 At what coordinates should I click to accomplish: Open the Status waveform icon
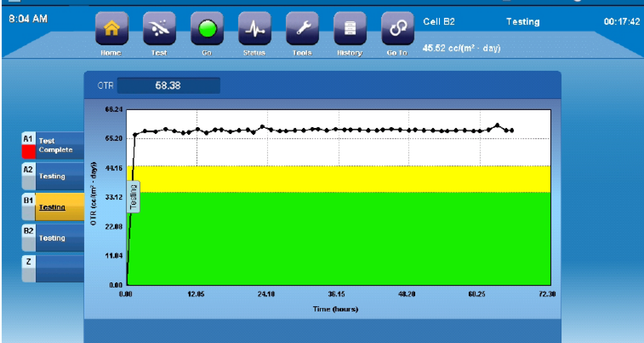255,29
